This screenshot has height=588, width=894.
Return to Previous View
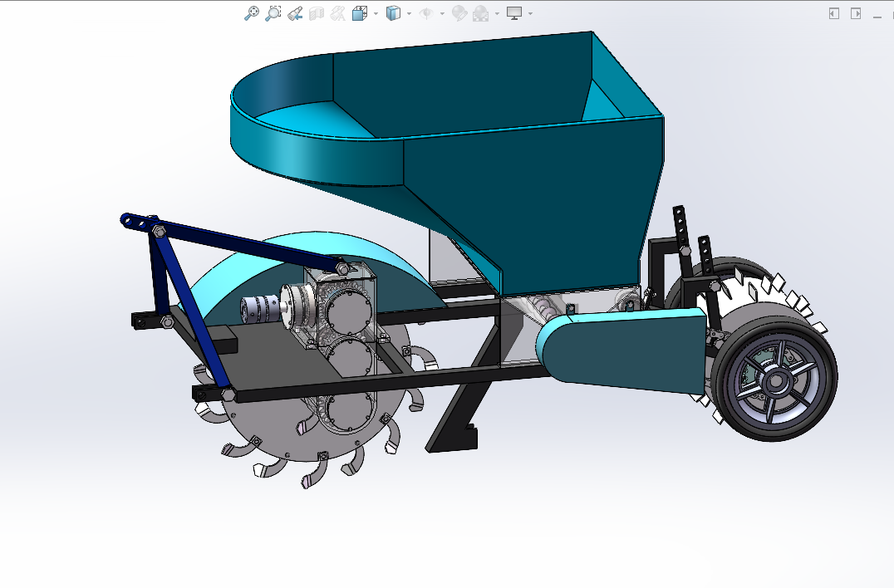click(x=295, y=13)
